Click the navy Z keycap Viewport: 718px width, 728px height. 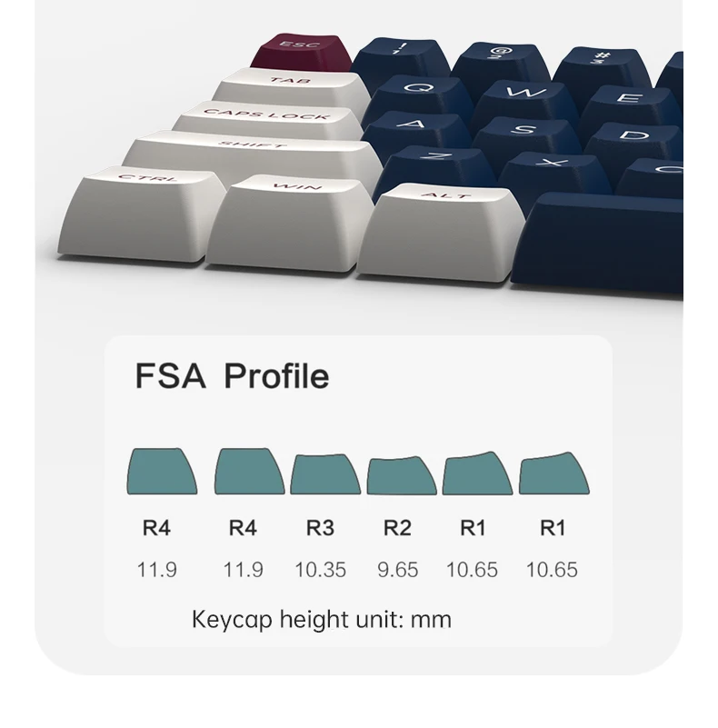(436, 169)
